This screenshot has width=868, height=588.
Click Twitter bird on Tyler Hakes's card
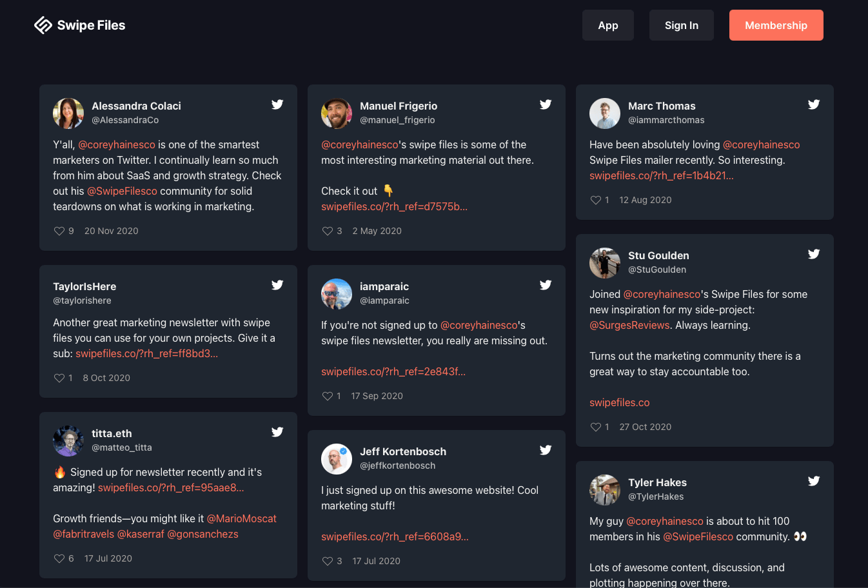[x=814, y=481]
